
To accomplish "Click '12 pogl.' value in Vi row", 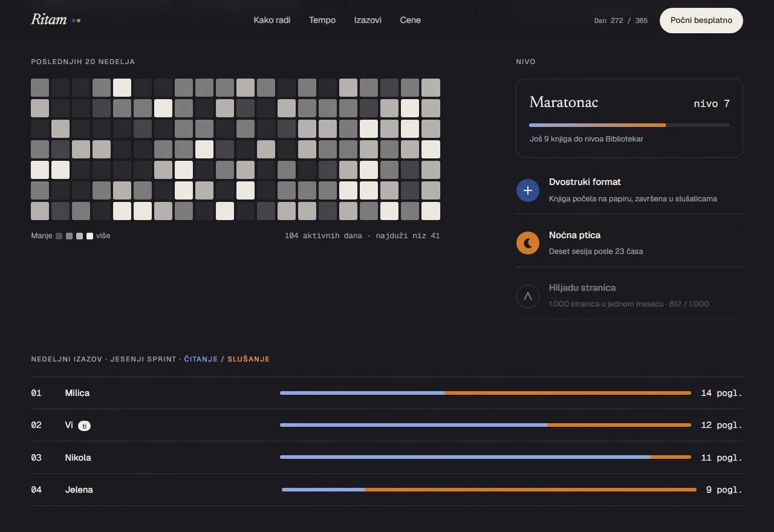I will (x=721, y=425).
